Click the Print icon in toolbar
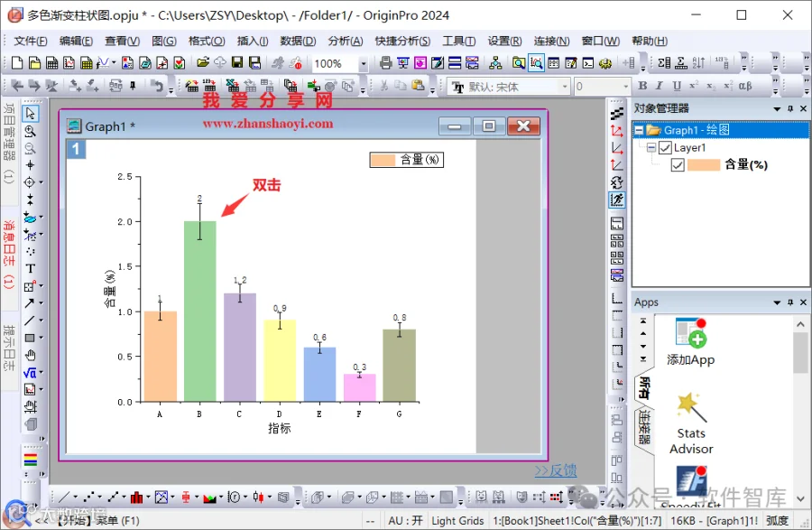The width and height of the screenshot is (812, 530). click(385, 63)
